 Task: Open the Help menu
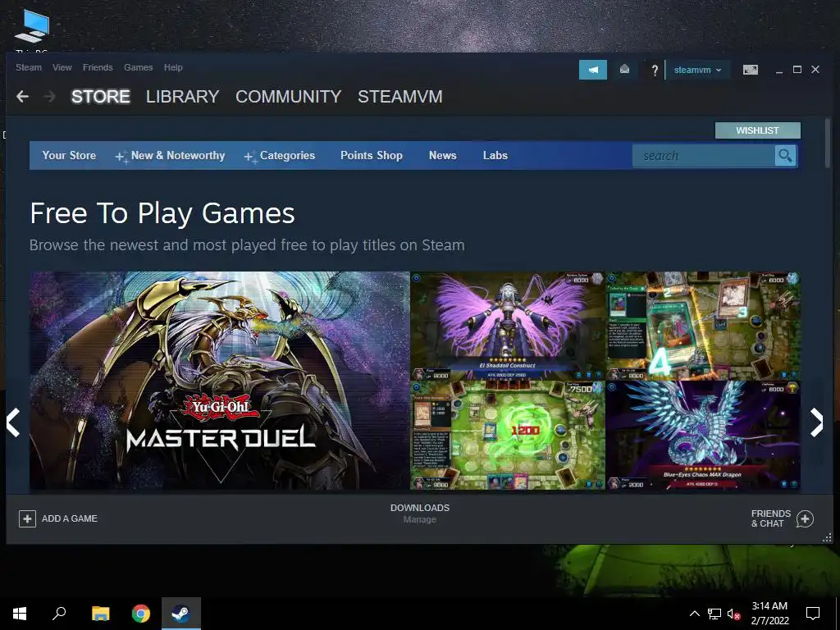(173, 67)
